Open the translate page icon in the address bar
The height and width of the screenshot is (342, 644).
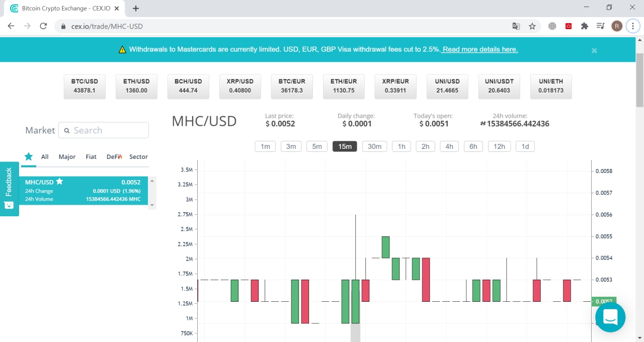tap(516, 26)
